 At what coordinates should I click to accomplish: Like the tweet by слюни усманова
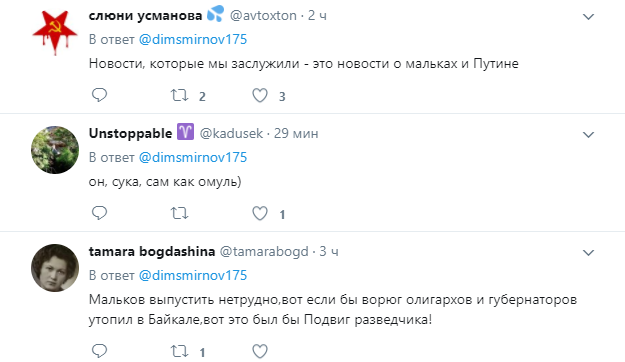tap(260, 96)
